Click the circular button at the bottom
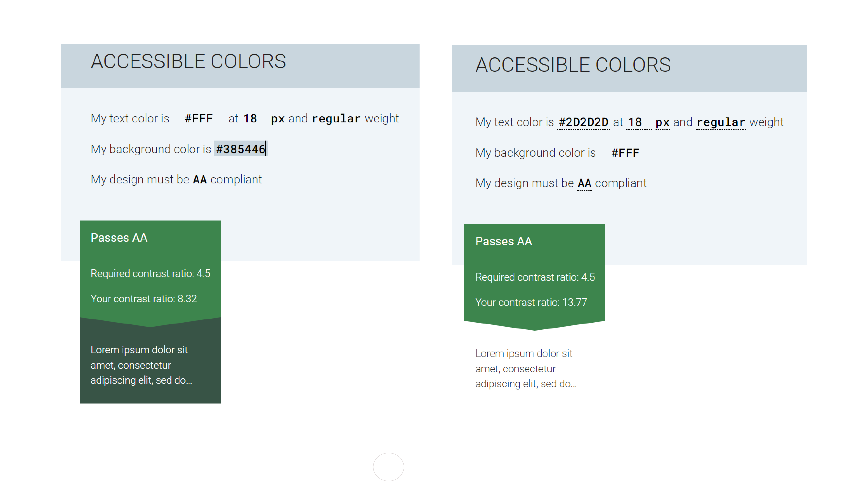 [x=389, y=467]
